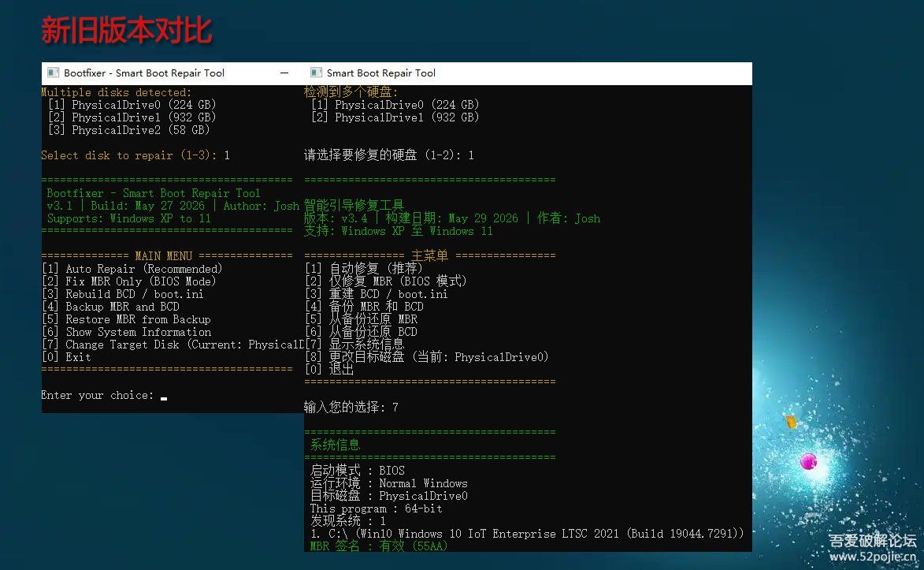The width and height of the screenshot is (924, 570).
Task: Click '支持: Windows XP 至 Windows 11' line
Action: click(399, 231)
